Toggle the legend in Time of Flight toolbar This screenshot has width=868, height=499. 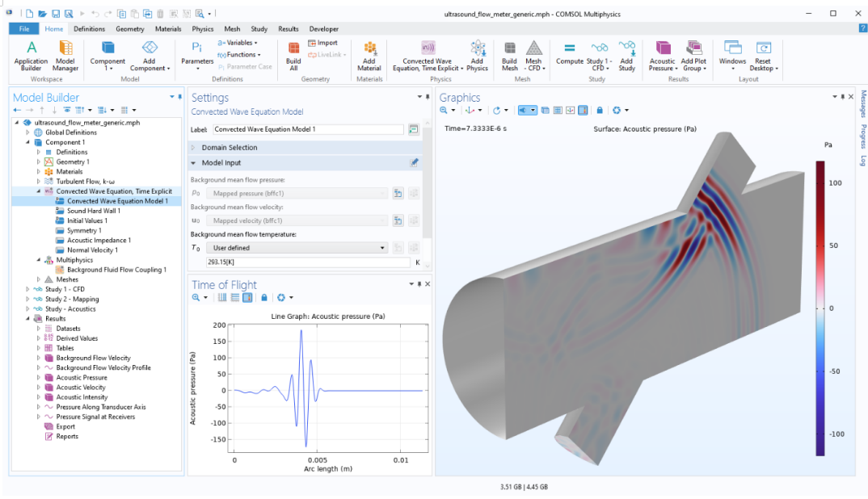pyautogui.click(x=247, y=298)
